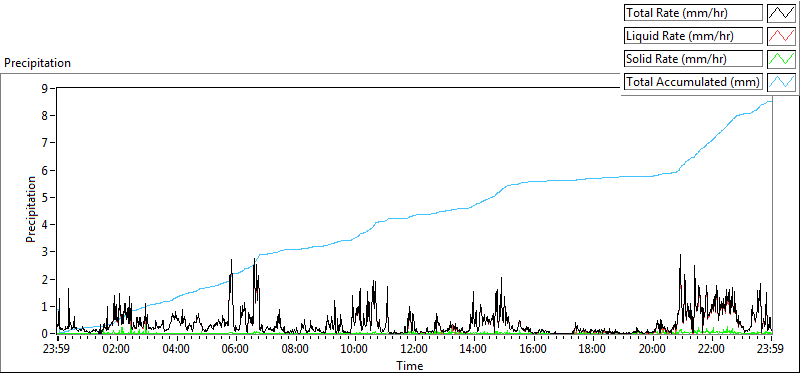The image size is (800, 373).
Task: Click the Total Rate black line icon
Action: [781, 13]
